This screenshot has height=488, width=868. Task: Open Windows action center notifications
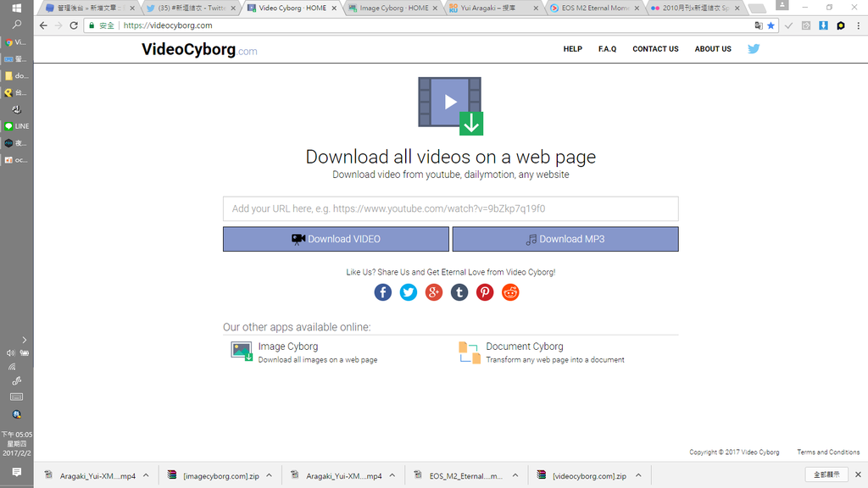point(17,472)
